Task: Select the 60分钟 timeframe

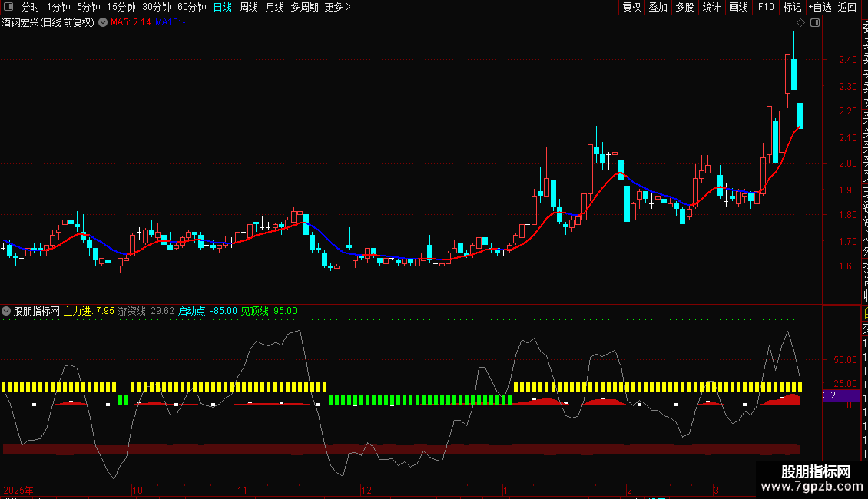Action: tap(191, 7)
